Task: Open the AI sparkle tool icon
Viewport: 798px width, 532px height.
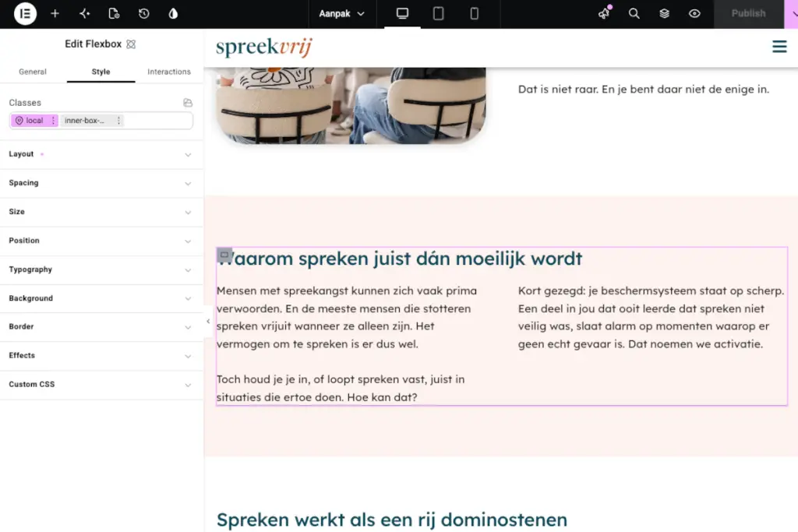Action: coord(84,14)
